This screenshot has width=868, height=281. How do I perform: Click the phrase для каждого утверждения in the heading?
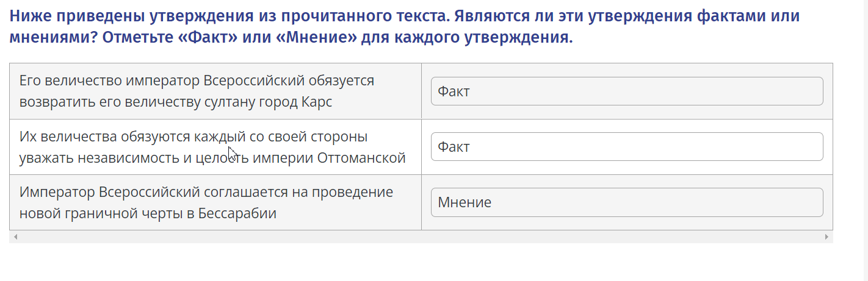pos(466,37)
